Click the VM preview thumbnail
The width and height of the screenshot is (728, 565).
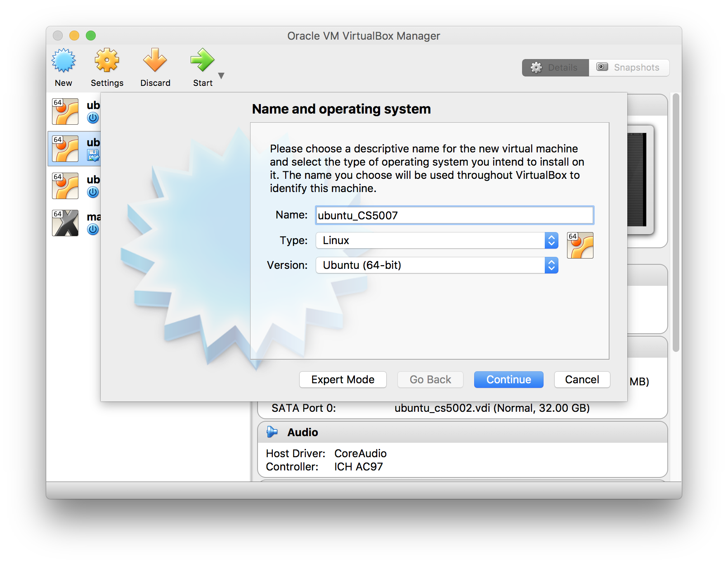(x=640, y=180)
